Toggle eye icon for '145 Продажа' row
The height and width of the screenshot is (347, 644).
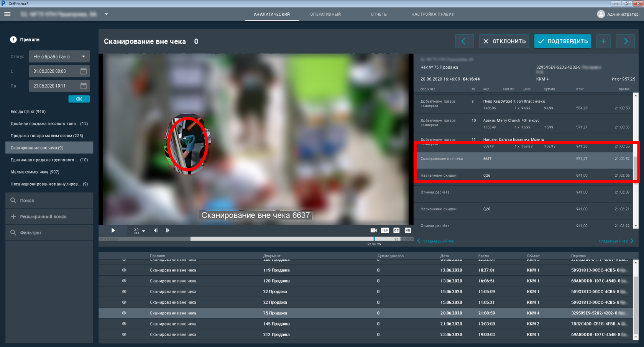pos(124,324)
